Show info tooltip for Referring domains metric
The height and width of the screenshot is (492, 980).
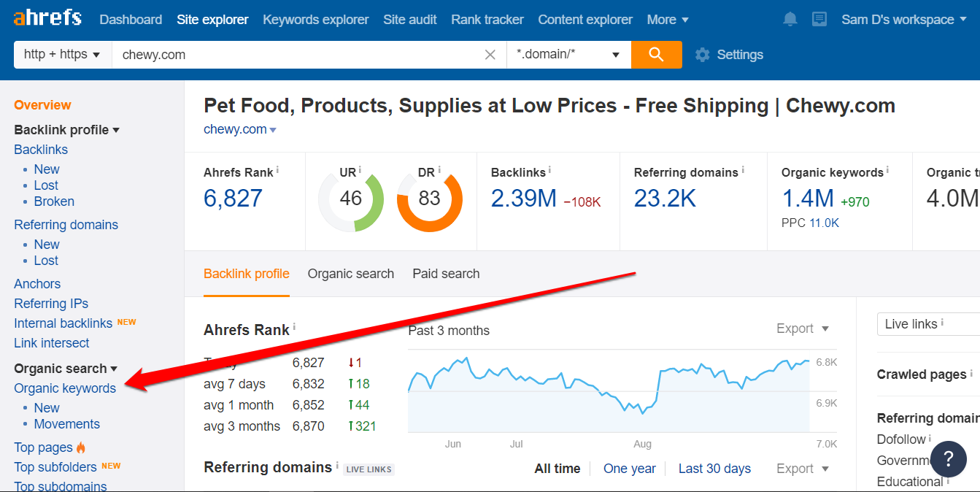[743, 170]
